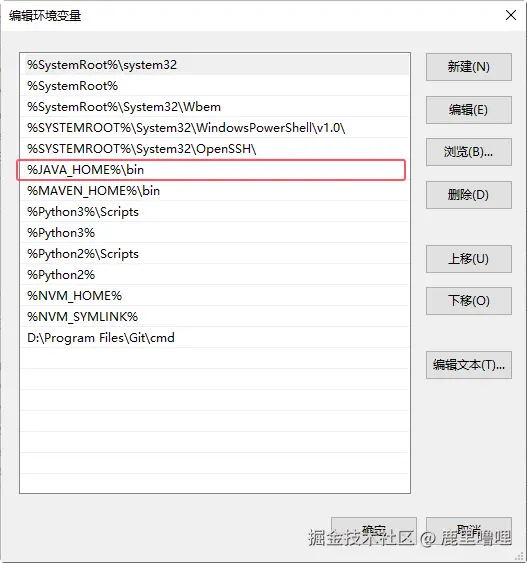Close the 编辑环境变量 dialog
Screen dimensions: 527x563
(510, 15)
